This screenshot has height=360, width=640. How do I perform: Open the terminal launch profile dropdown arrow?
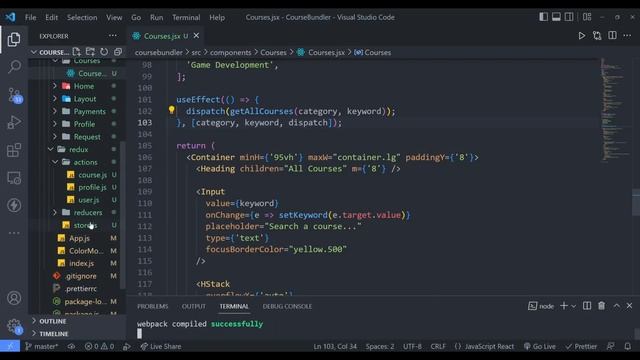coord(573,306)
